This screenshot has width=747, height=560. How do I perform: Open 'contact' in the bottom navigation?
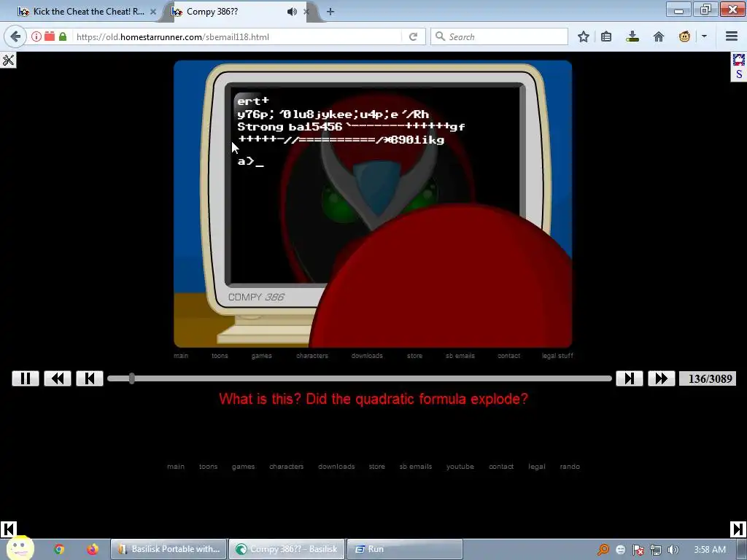tap(501, 467)
